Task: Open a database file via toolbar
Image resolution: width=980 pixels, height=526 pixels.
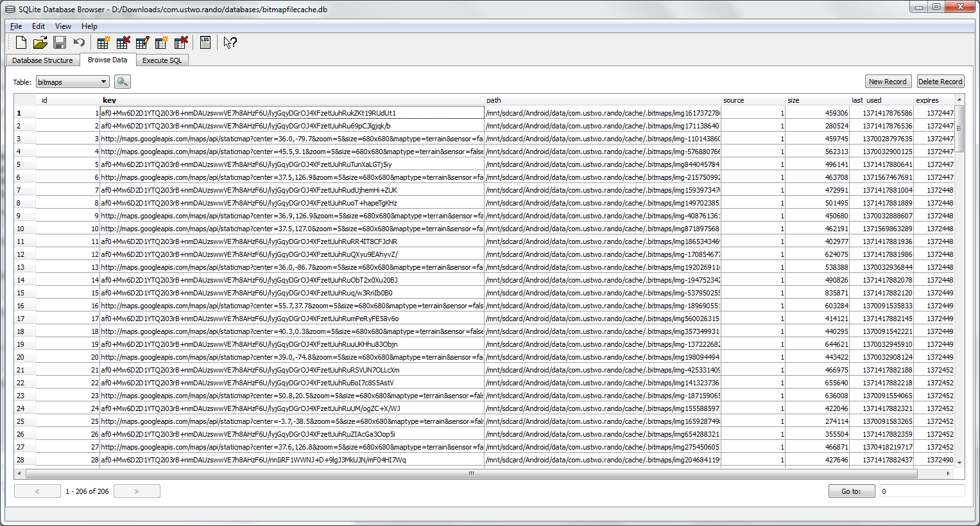Action: tap(40, 43)
